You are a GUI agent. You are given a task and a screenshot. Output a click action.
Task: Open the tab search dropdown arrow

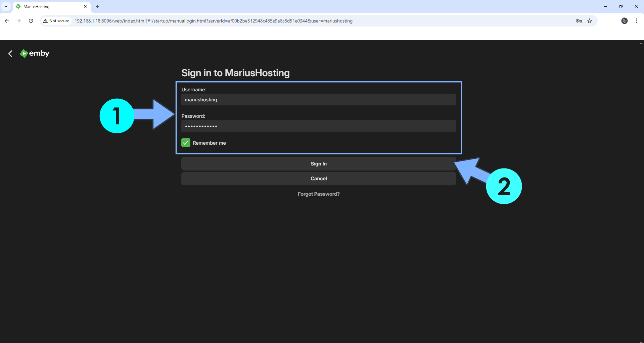coord(6,6)
